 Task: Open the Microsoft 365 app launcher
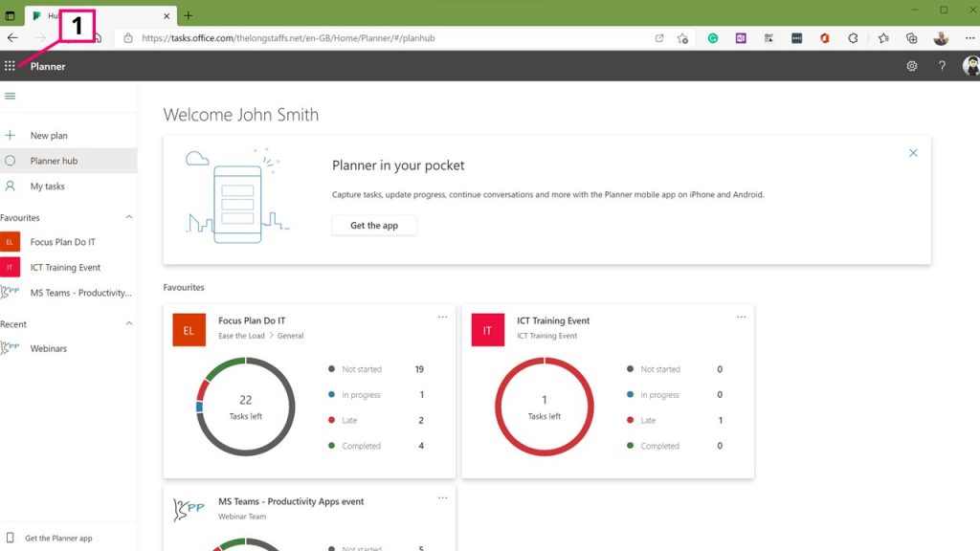click(x=10, y=65)
